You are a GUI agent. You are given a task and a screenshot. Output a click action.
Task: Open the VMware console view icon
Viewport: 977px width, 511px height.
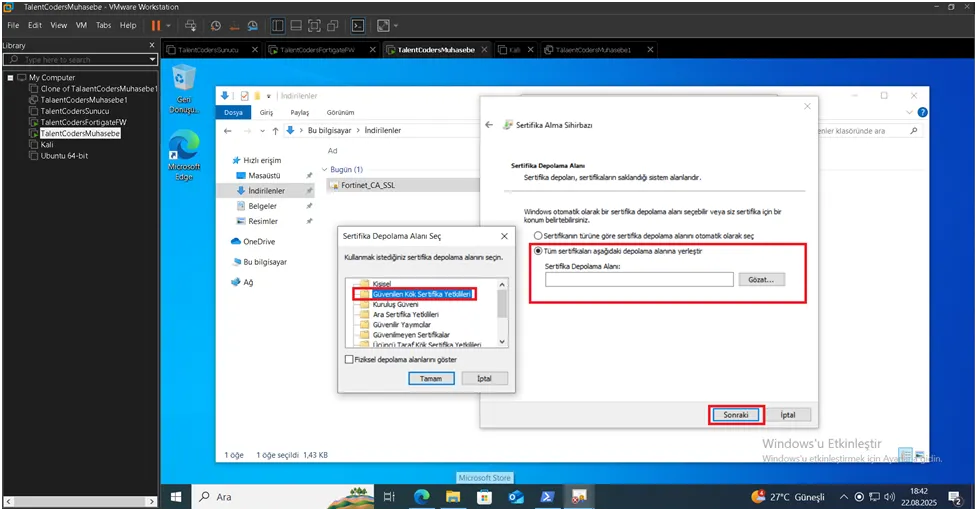(358, 26)
